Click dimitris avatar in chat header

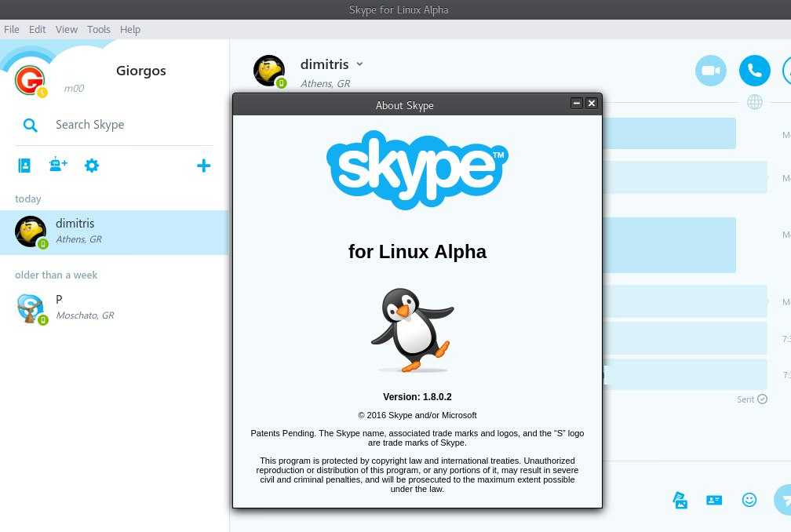pyautogui.click(x=269, y=71)
